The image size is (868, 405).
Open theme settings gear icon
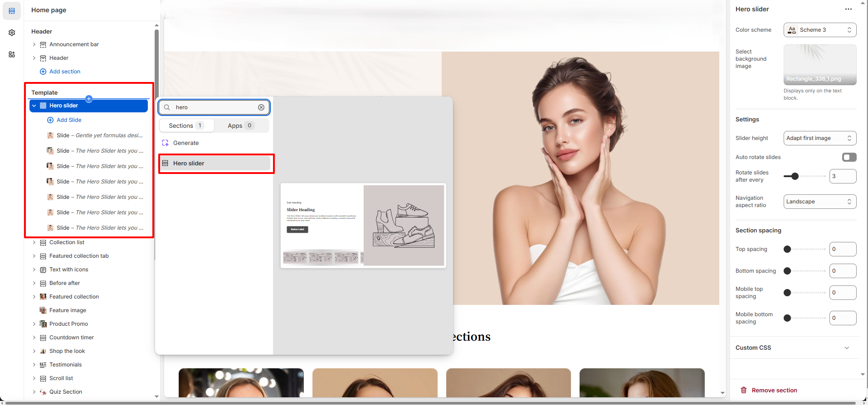(x=12, y=33)
